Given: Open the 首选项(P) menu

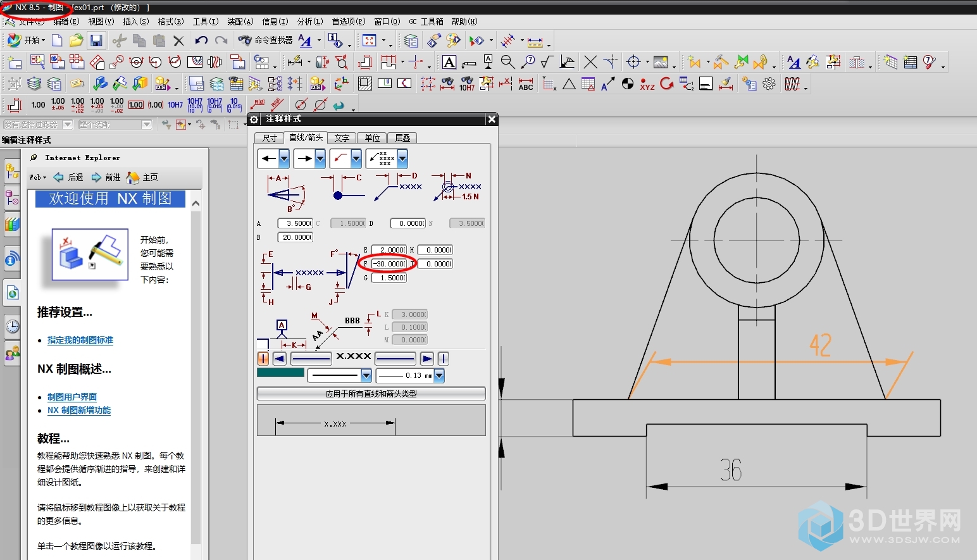Looking at the screenshot, I should (349, 22).
